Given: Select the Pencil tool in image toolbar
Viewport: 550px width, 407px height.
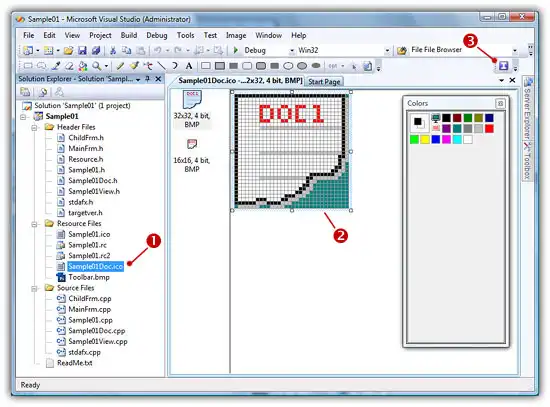Looking at the screenshot, I should coord(120,66).
